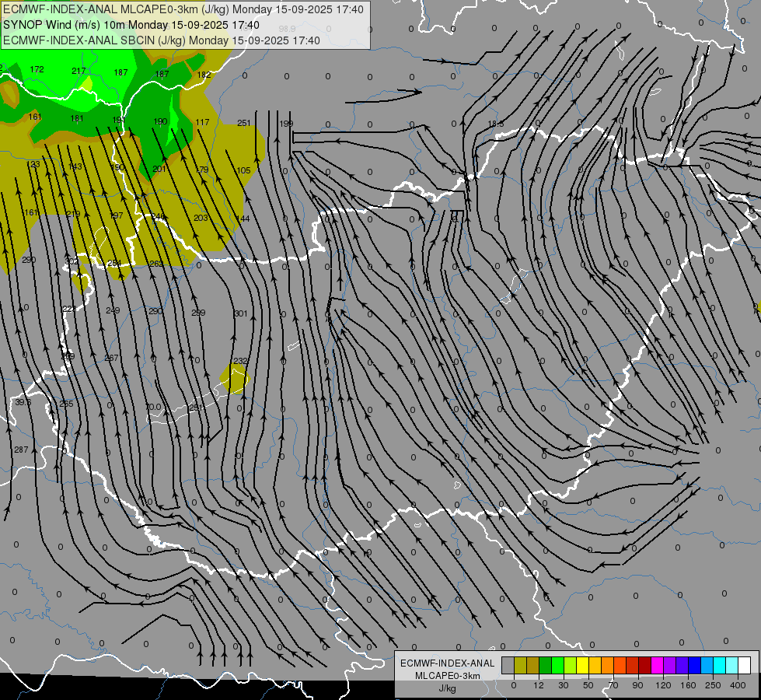
Task: Click the white legend swatch
Action: coord(745,666)
